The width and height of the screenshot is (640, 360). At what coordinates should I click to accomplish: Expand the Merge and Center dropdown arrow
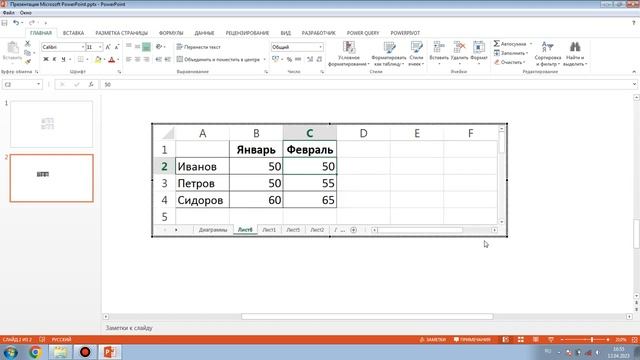click(264, 60)
